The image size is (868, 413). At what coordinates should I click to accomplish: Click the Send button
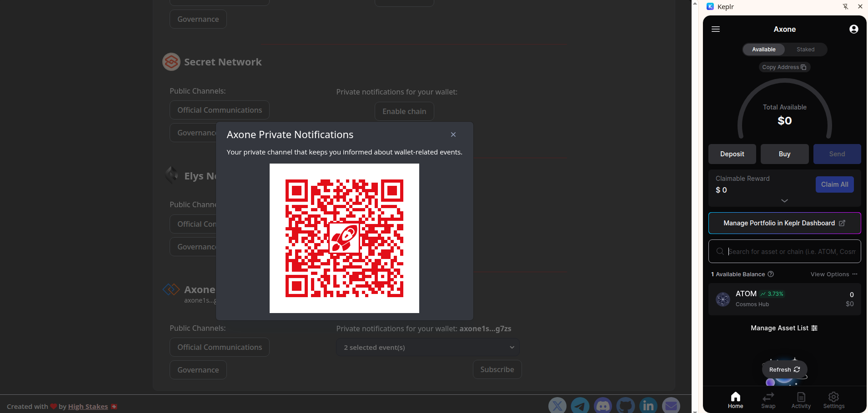coord(837,154)
